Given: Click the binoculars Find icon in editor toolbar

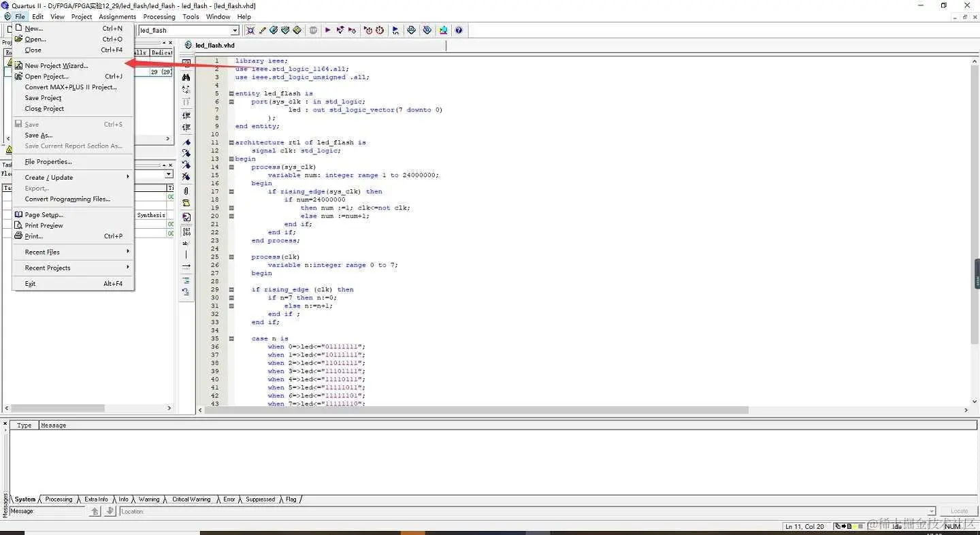Looking at the screenshot, I should 186,77.
